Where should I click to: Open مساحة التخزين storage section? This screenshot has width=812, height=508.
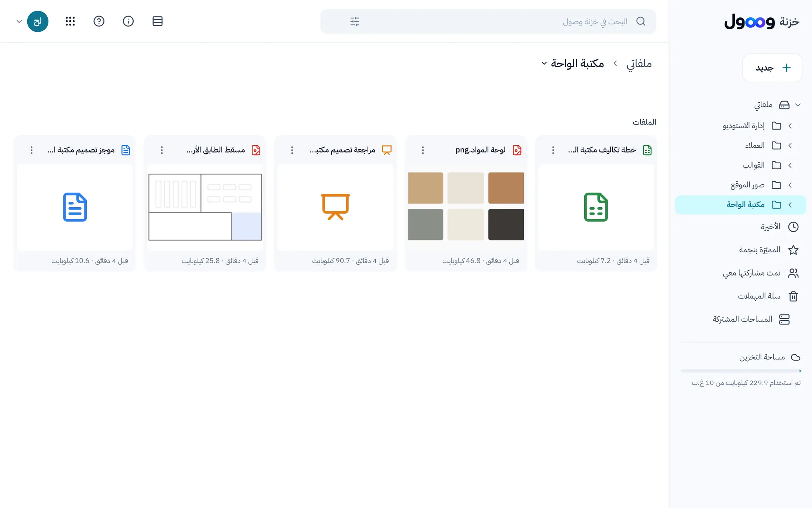[770, 357]
